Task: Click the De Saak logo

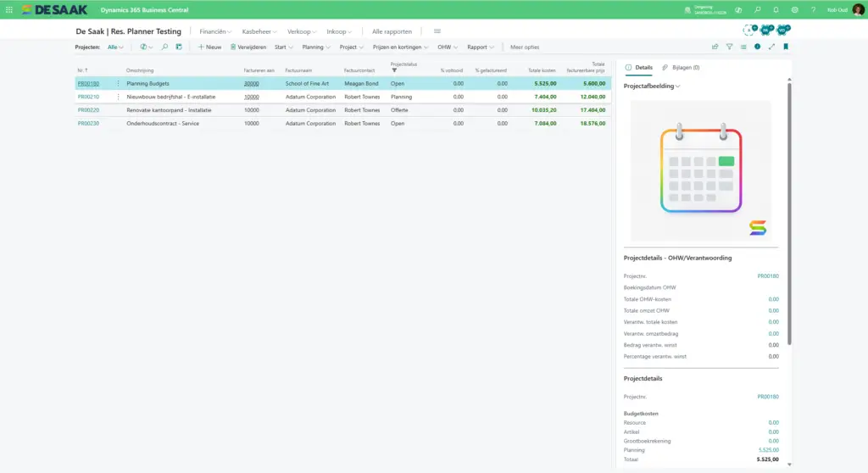Action: tap(54, 9)
